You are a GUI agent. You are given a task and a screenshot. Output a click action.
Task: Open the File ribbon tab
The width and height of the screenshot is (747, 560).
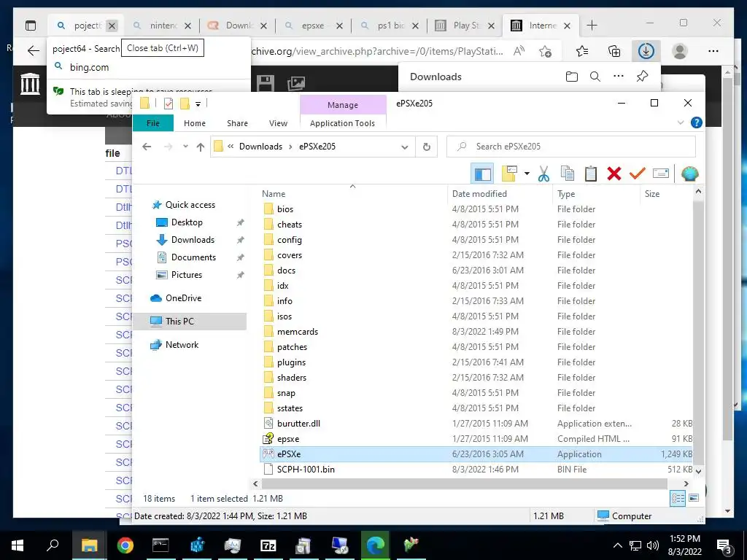click(x=153, y=123)
